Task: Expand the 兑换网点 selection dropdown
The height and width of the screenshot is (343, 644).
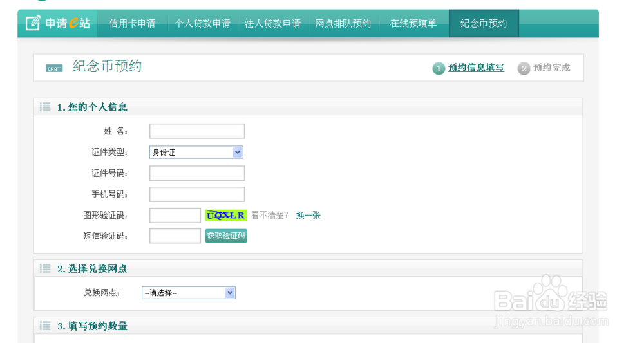Action: coord(189,293)
